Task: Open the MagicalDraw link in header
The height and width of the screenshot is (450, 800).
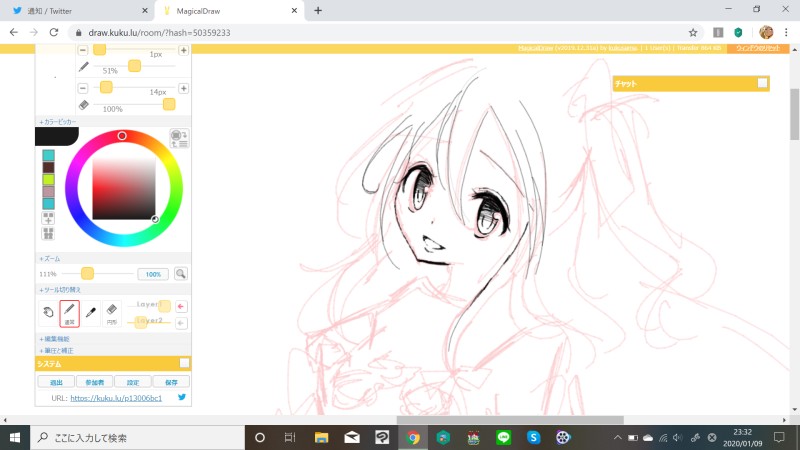Action: [x=536, y=48]
